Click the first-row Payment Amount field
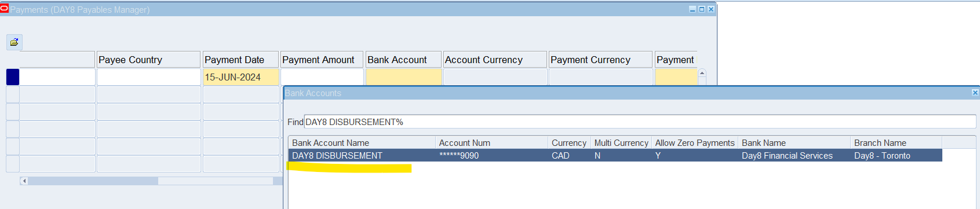The width and height of the screenshot is (980, 209). 322,77
